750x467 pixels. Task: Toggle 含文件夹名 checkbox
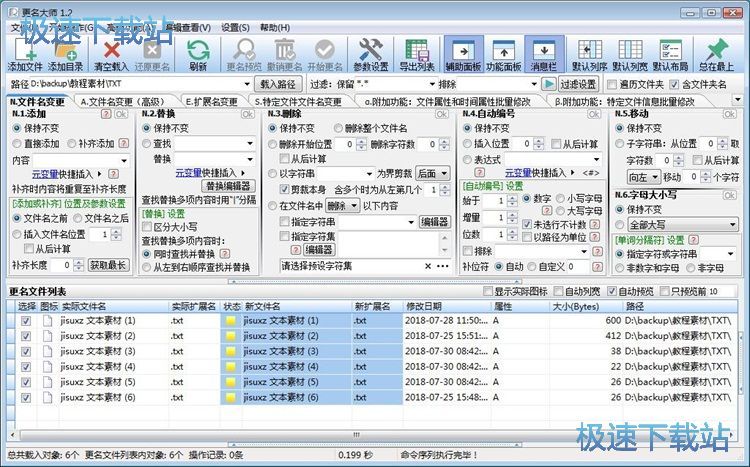click(674, 85)
